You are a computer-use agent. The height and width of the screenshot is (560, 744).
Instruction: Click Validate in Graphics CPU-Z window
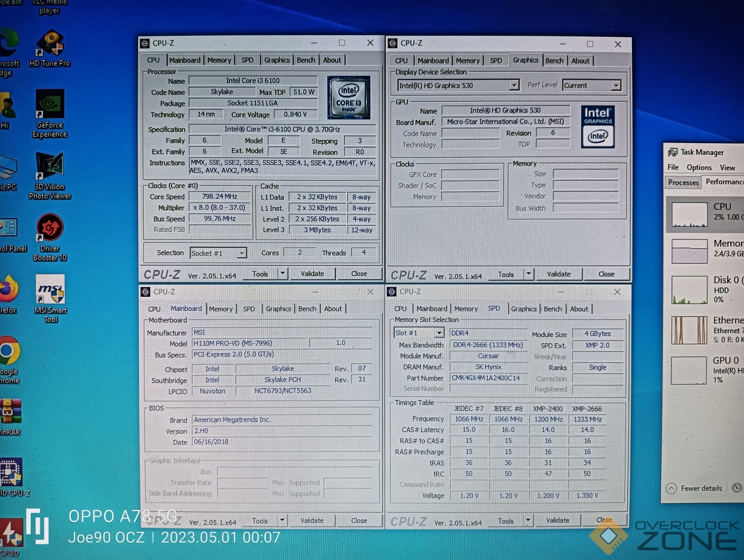coord(559,274)
